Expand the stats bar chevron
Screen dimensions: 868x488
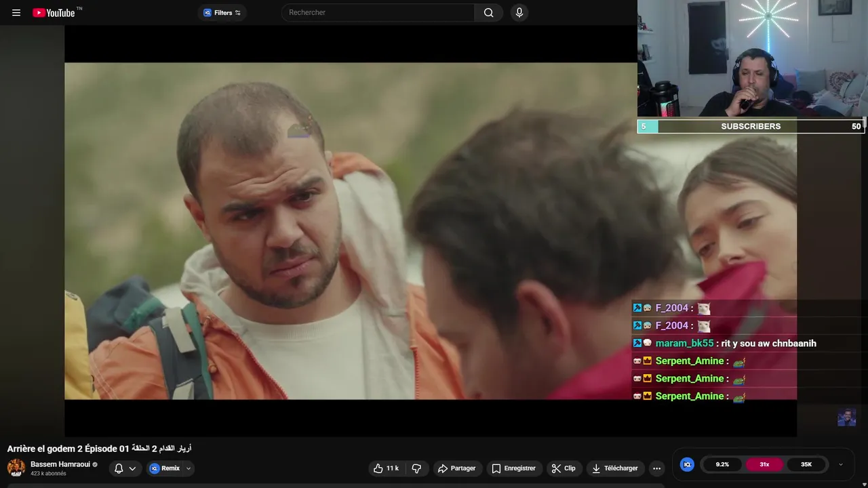click(841, 464)
